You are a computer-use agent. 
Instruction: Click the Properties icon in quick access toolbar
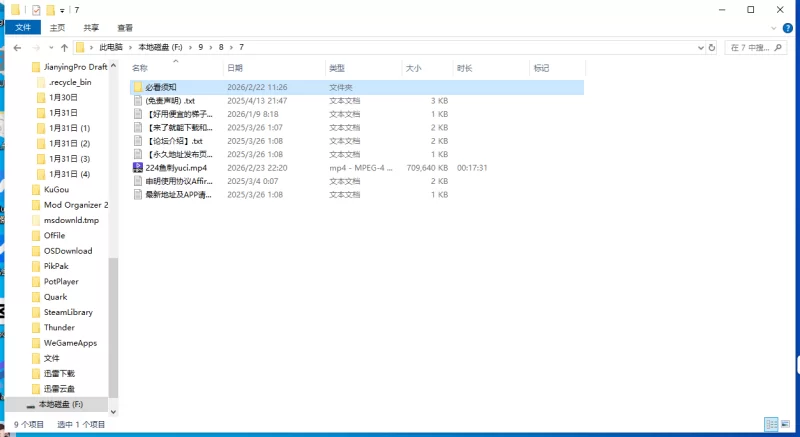[36, 10]
